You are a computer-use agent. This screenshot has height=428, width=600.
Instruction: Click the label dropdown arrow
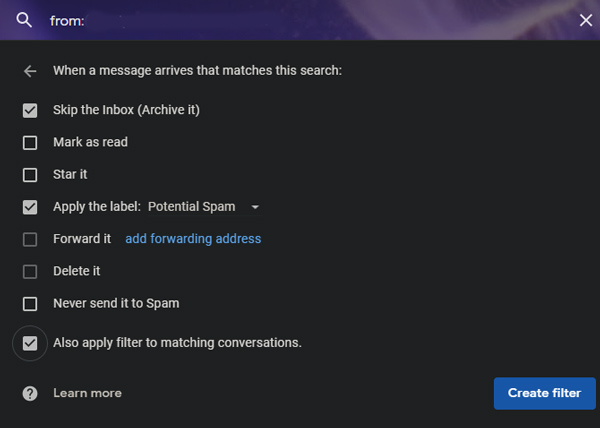tap(255, 207)
